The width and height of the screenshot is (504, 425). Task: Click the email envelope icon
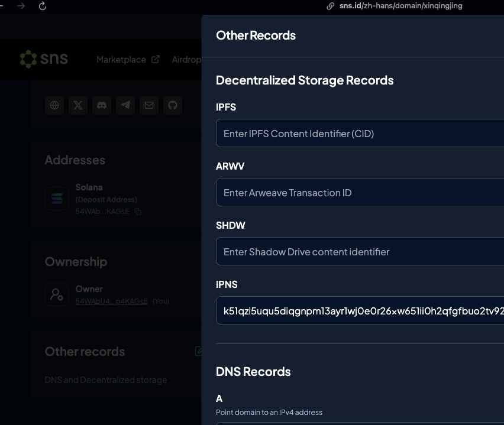click(149, 105)
